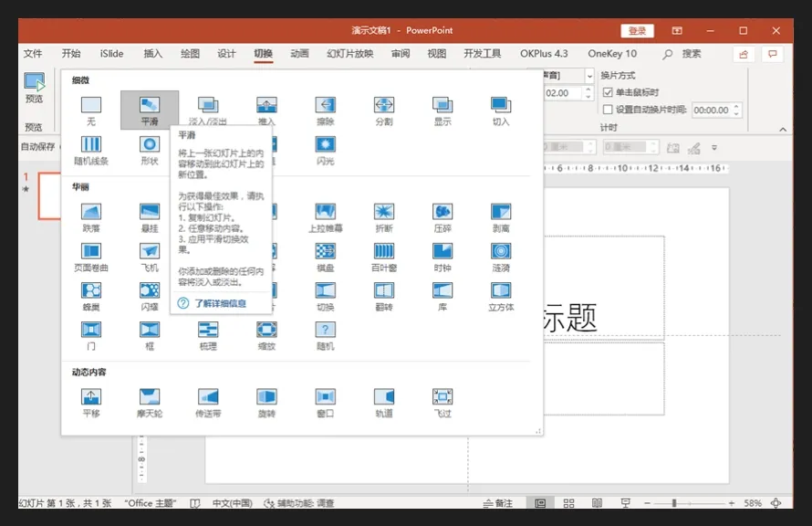Click the zoom slider handle
The image size is (812, 526).
coord(674,502)
